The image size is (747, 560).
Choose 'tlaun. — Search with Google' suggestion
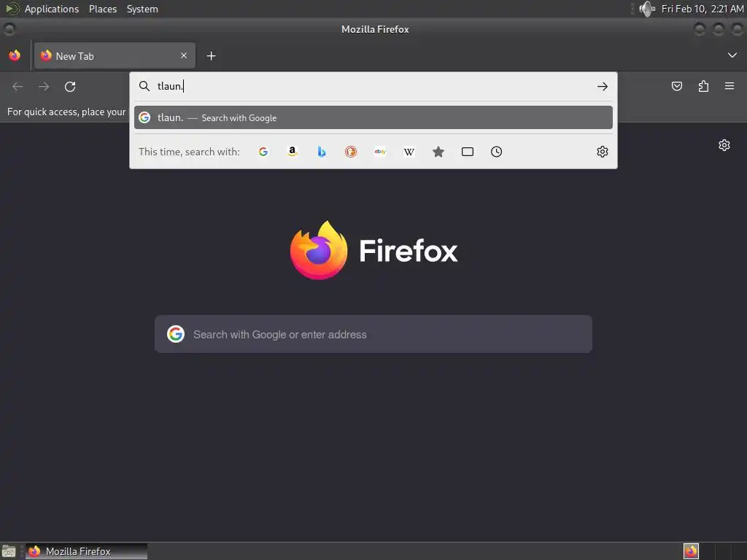(373, 117)
